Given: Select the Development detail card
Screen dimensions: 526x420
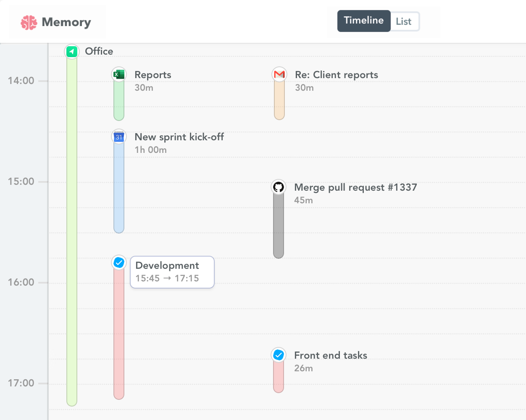Looking at the screenshot, I should (x=172, y=272).
